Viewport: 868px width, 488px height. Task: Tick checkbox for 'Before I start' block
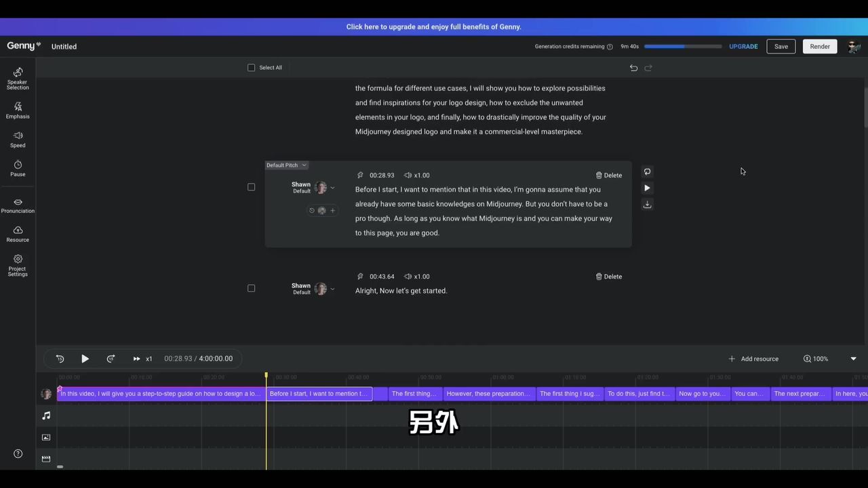(x=252, y=187)
